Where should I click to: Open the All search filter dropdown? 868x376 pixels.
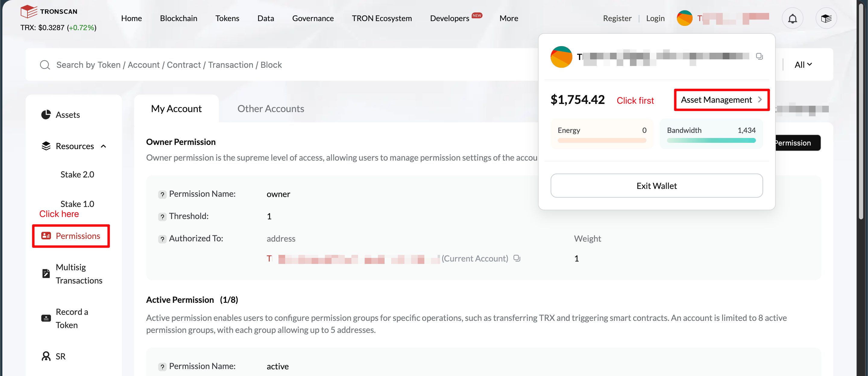pos(803,64)
